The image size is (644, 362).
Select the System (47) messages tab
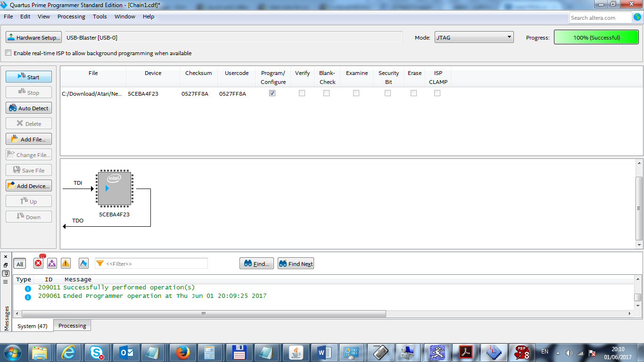(x=32, y=326)
